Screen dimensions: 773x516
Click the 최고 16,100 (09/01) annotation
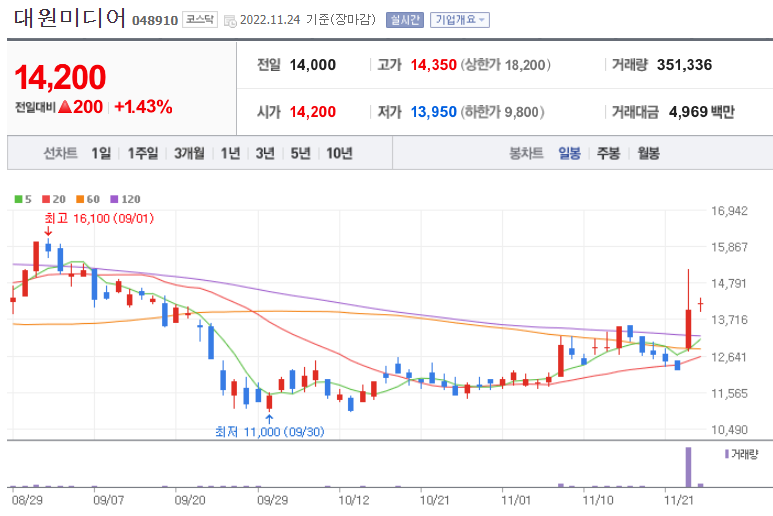pyautogui.click(x=99, y=218)
